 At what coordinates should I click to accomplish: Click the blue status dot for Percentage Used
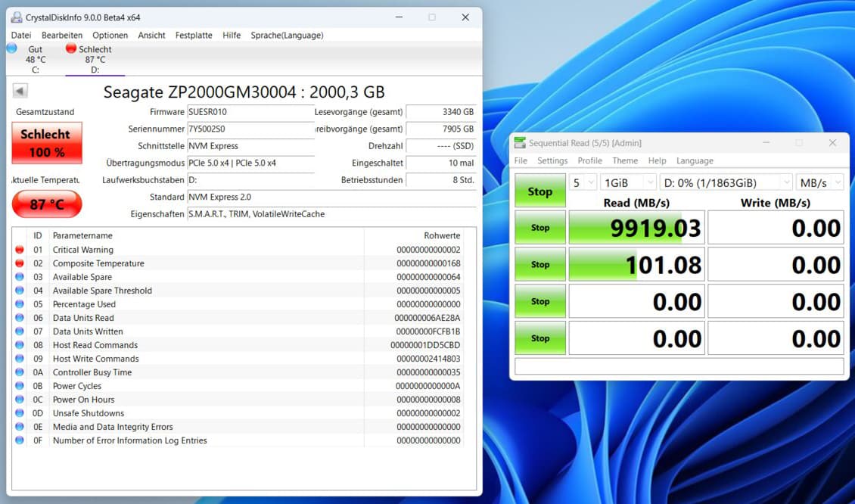pos(20,304)
